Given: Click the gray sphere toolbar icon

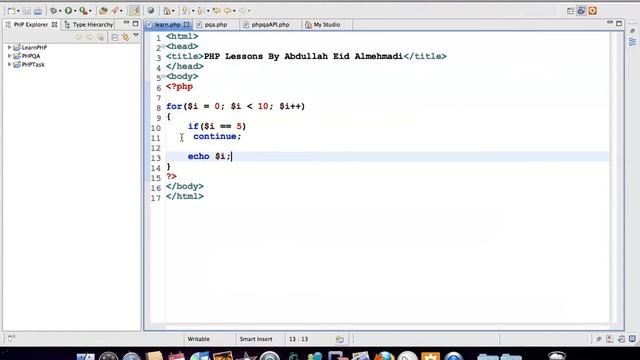Looking at the screenshot, I should [x=151, y=11].
